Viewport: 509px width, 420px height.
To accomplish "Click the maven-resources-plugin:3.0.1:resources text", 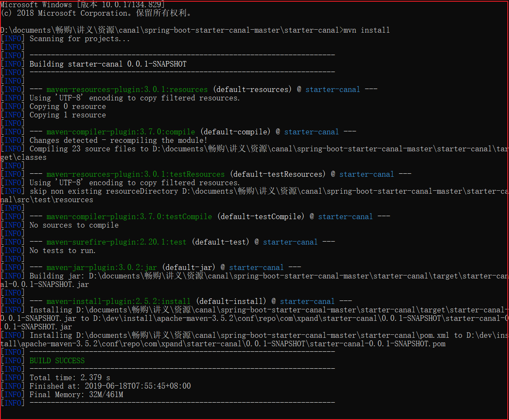I will click(127, 89).
